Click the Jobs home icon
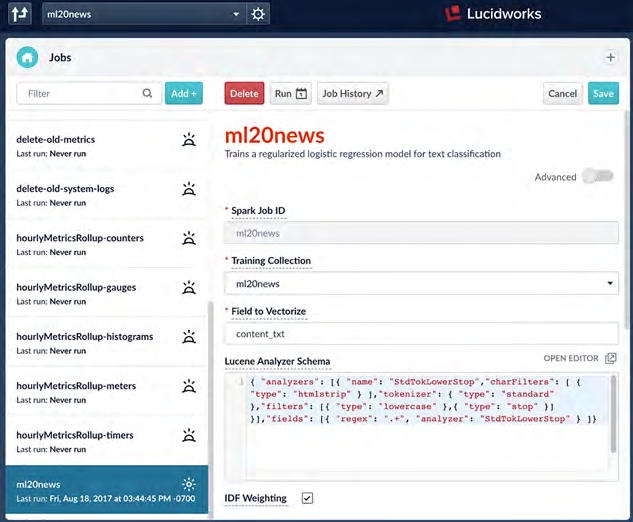The width and height of the screenshot is (633, 522). (27, 58)
